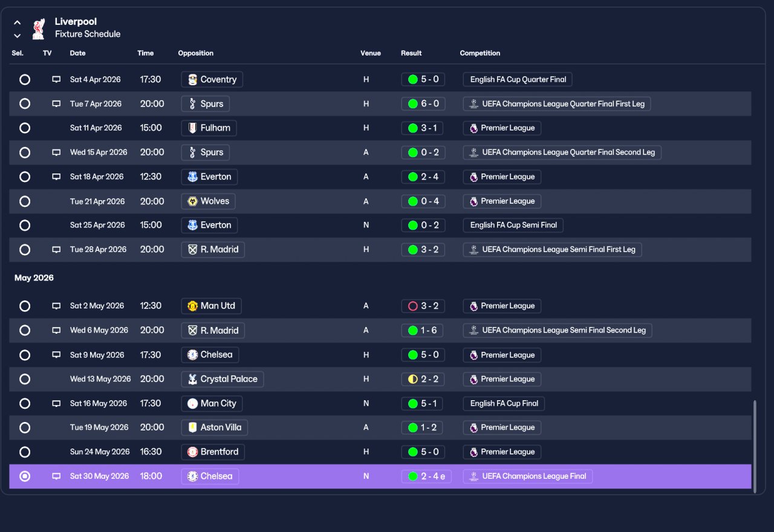Click the TV icon on Man City row

56,403
